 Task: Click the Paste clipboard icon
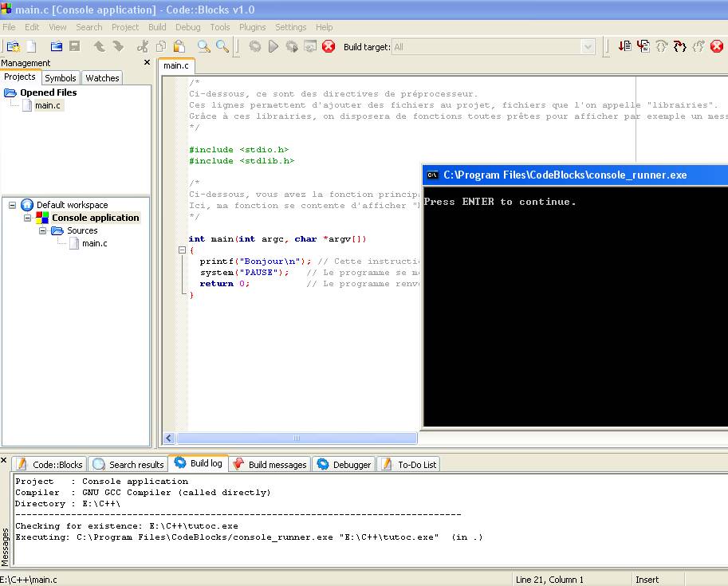(179, 47)
